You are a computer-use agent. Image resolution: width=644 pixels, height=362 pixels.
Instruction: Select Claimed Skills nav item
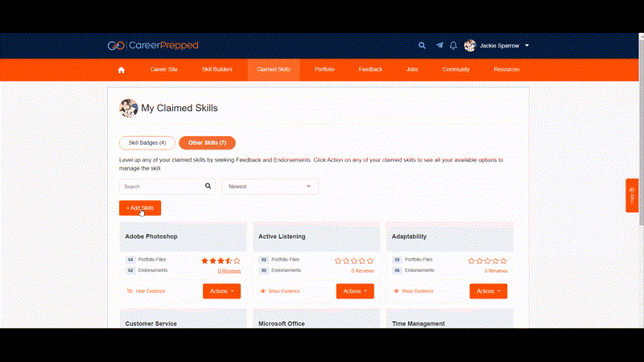(x=274, y=69)
